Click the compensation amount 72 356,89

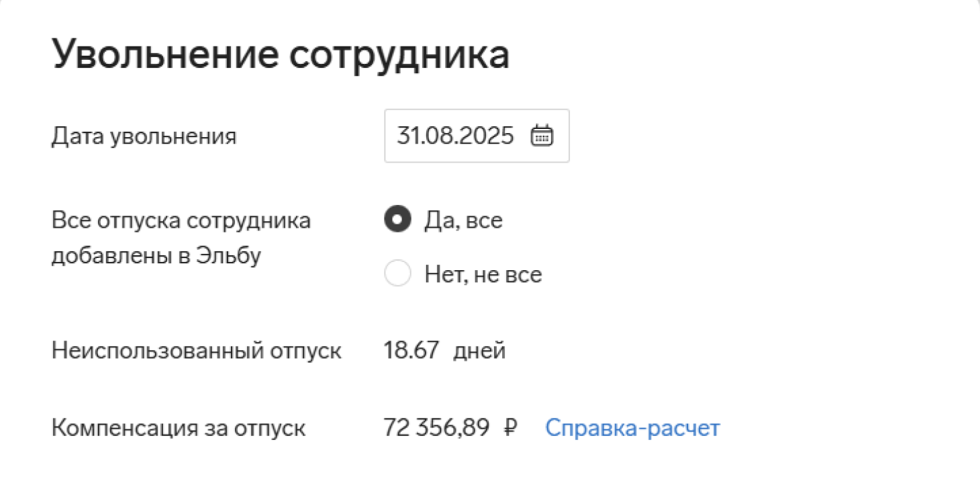tap(436, 428)
